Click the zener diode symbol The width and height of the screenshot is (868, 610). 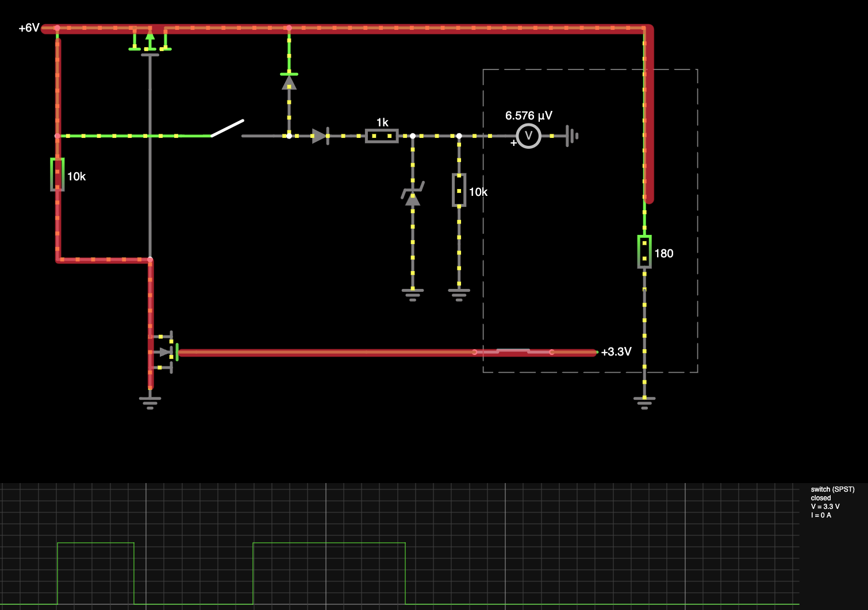[x=413, y=195]
